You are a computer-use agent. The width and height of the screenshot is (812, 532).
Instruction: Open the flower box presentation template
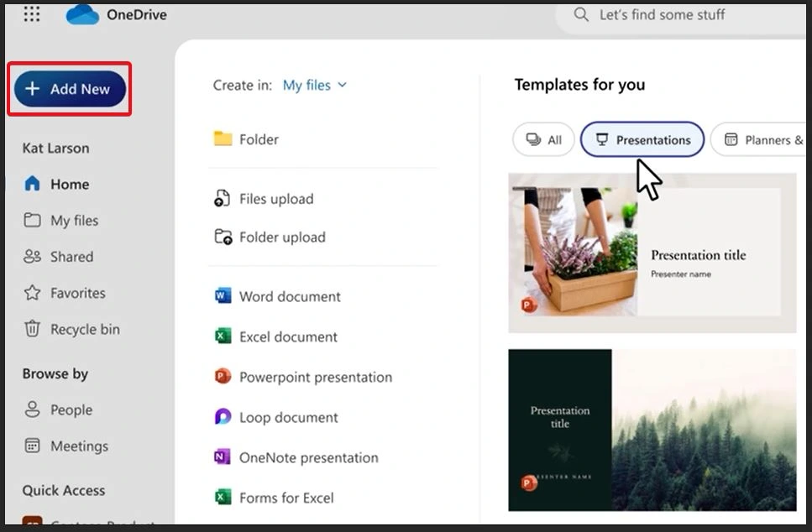click(x=652, y=253)
